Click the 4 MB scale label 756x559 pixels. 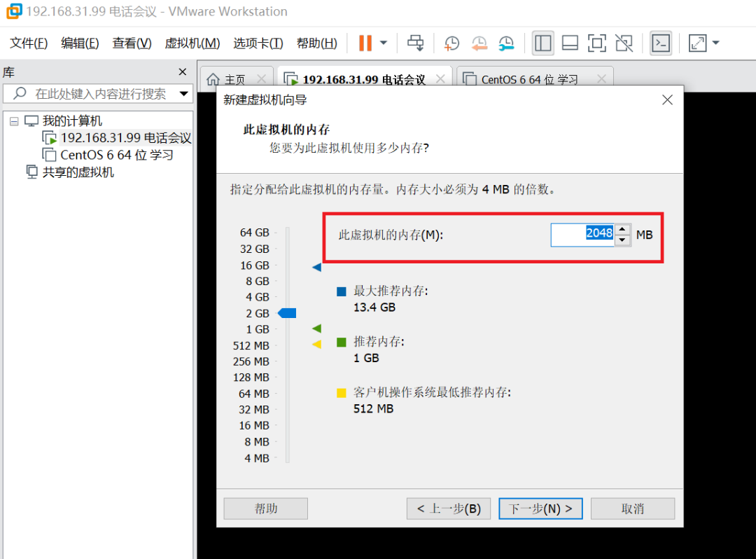[x=256, y=458]
